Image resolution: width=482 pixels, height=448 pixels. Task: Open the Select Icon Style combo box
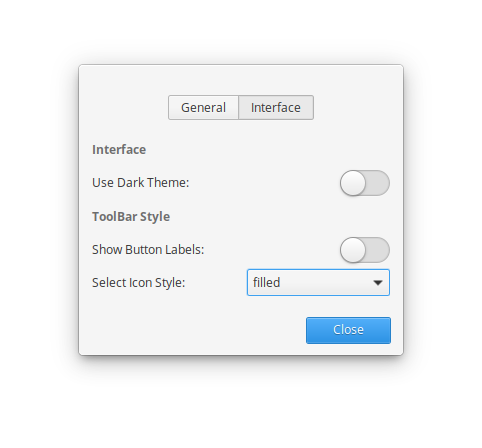pyautogui.click(x=318, y=282)
